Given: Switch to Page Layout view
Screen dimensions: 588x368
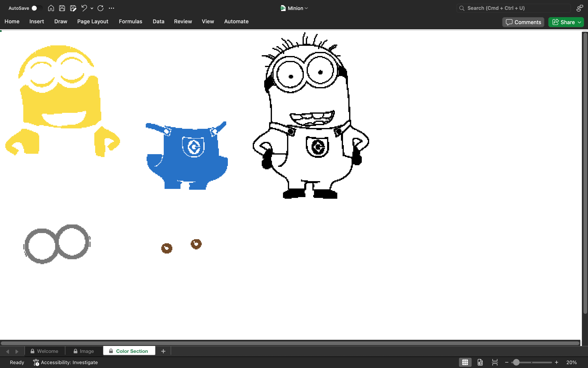Looking at the screenshot, I should coord(480,362).
